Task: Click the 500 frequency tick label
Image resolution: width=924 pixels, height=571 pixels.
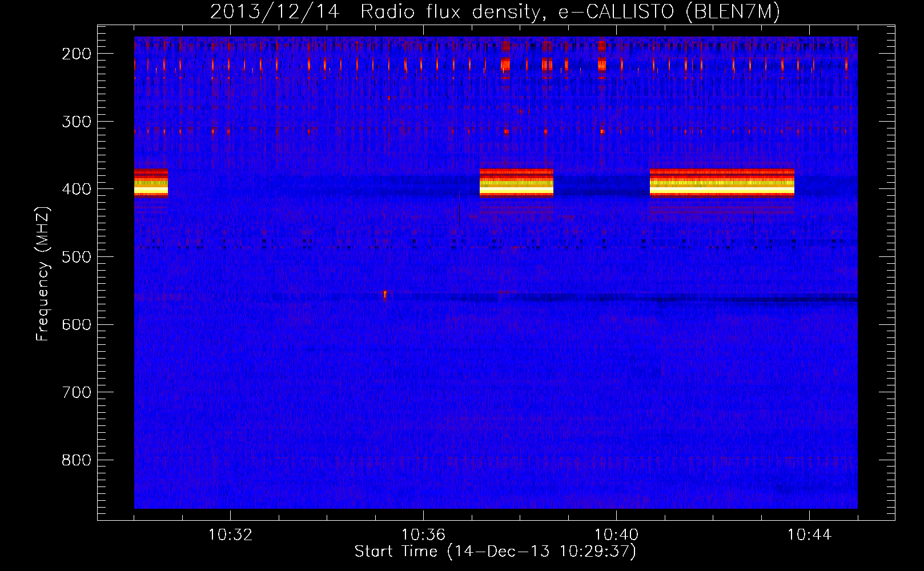Action: (76, 257)
